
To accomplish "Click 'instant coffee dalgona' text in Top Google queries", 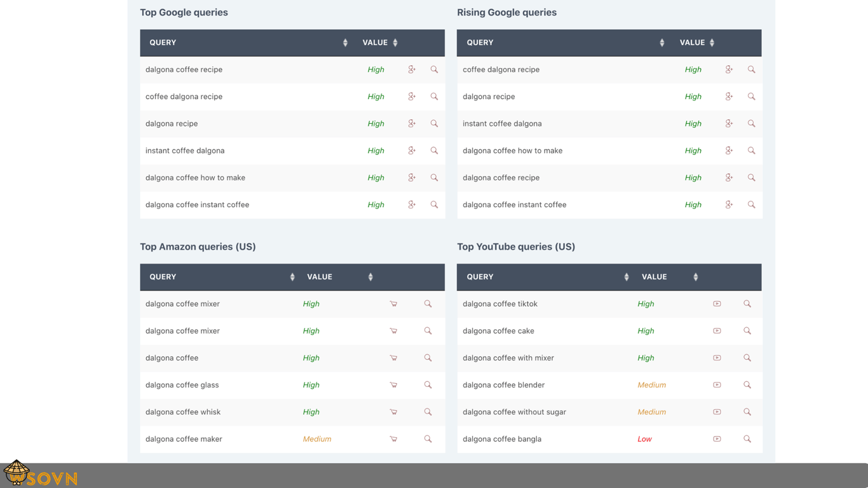I will pos(185,151).
